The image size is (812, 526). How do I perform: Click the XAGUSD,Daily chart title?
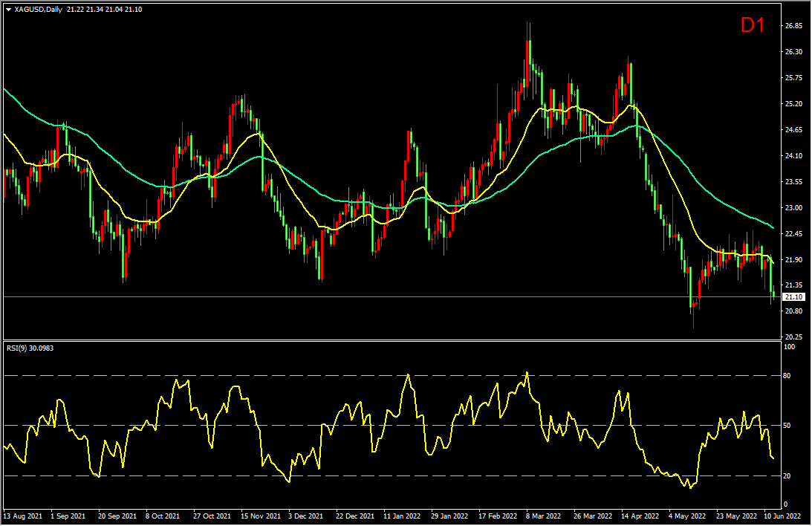point(39,10)
